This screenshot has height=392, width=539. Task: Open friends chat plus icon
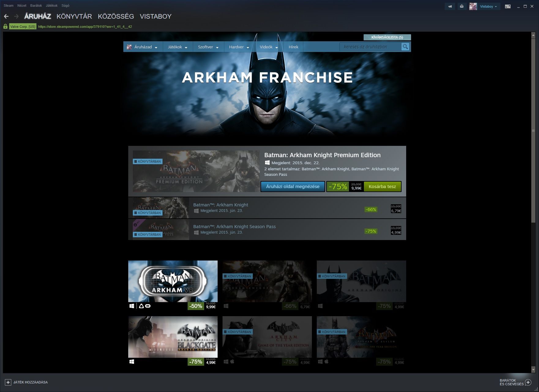coord(528,382)
